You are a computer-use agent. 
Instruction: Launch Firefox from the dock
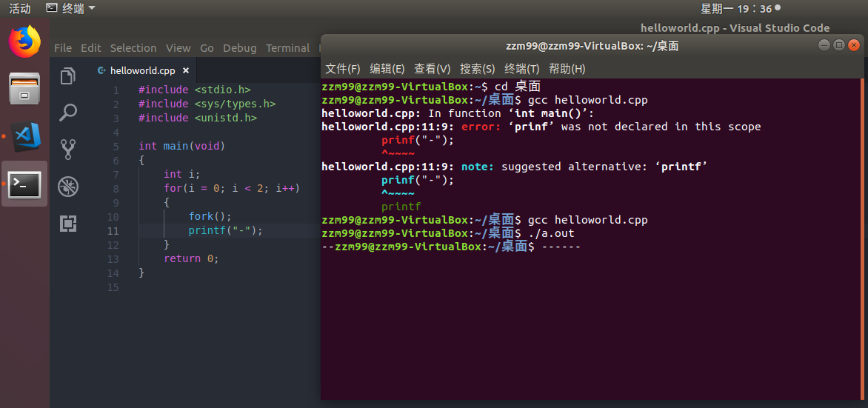click(24, 41)
